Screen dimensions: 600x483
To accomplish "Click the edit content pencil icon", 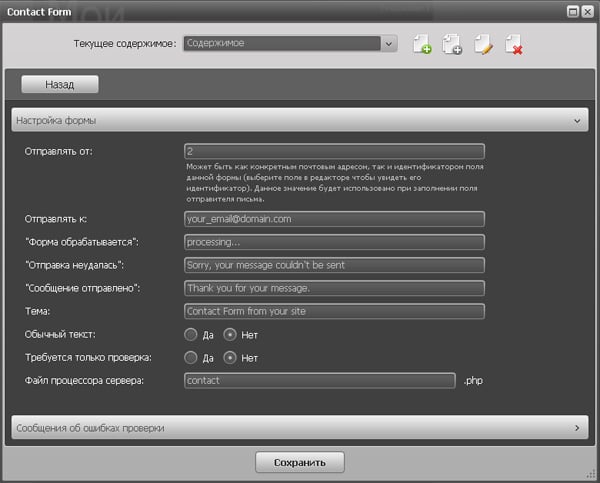I will coord(483,45).
